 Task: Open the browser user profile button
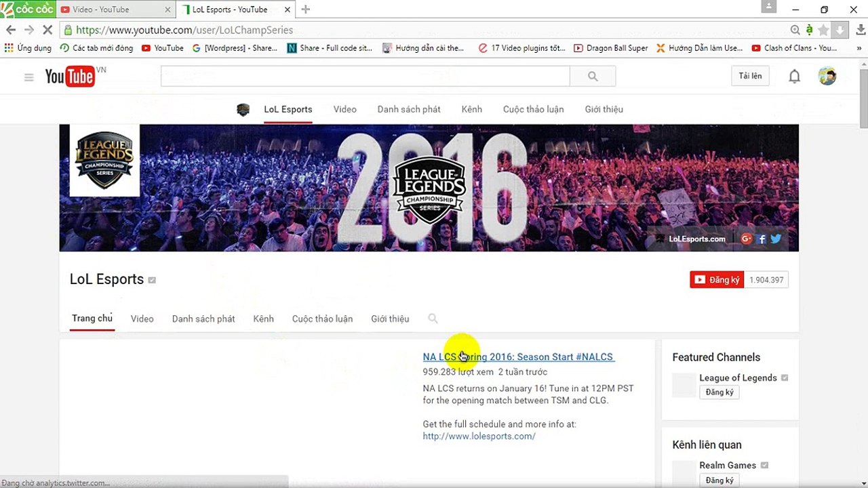tap(768, 6)
